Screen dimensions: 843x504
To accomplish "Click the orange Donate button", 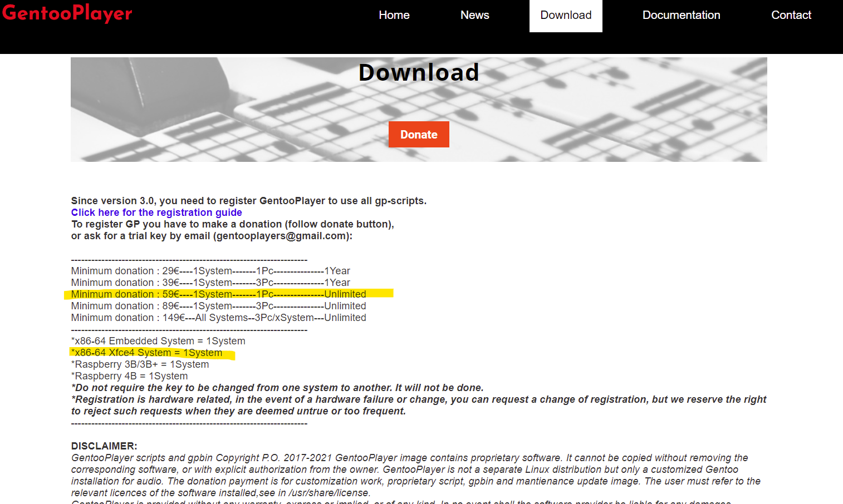I will tap(419, 135).
